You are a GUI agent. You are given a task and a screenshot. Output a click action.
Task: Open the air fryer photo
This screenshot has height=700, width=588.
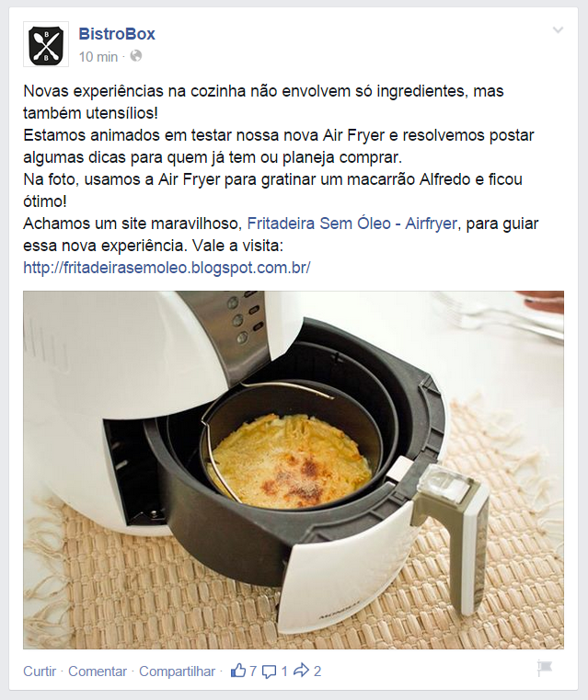point(294,470)
